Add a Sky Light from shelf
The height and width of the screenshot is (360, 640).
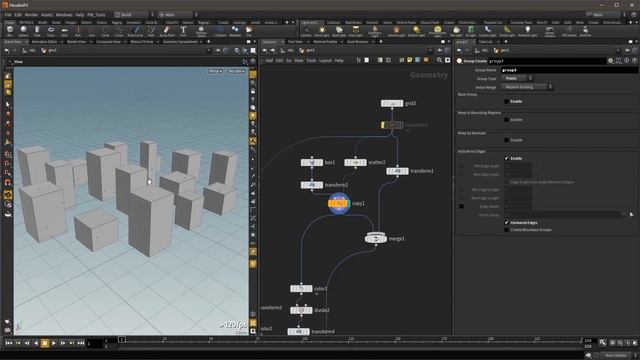[x=456, y=31]
